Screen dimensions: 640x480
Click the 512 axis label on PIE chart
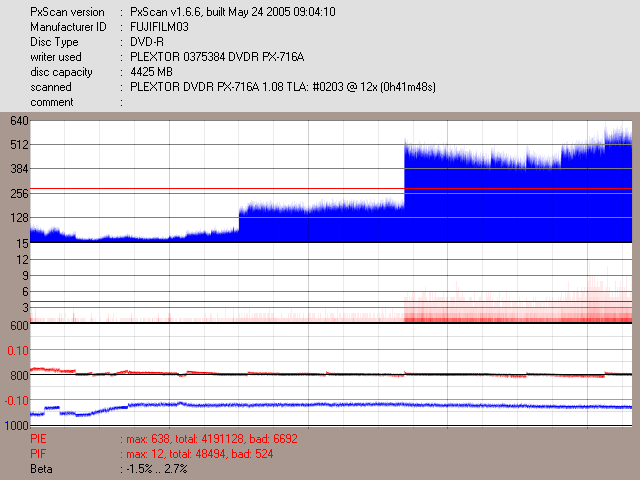point(19,144)
